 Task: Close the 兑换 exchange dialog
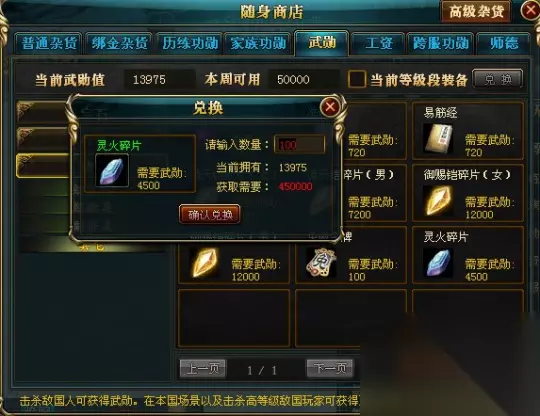(330, 107)
